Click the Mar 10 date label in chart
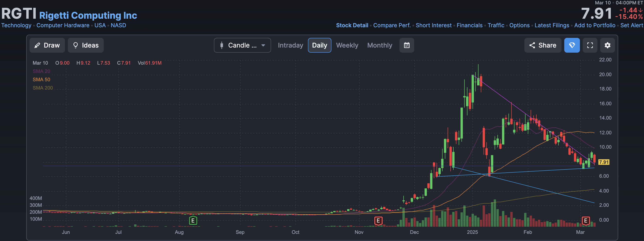Screen dimensions: 644x241 pyautogui.click(x=40, y=63)
